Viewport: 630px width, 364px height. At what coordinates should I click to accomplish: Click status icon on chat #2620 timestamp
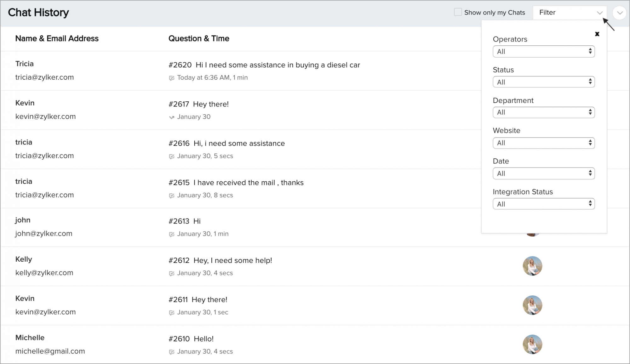(x=172, y=78)
